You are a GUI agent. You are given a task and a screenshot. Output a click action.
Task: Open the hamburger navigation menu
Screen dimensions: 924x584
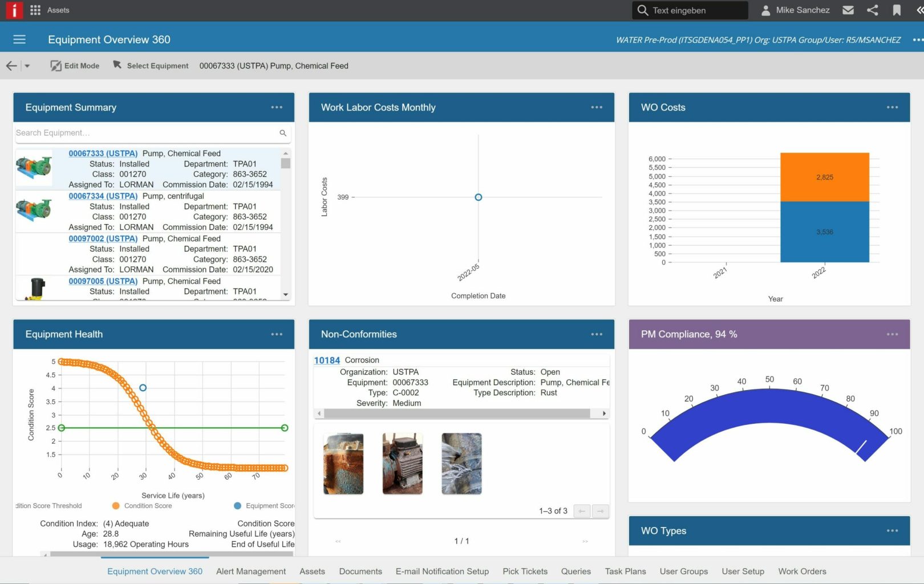[19, 39]
